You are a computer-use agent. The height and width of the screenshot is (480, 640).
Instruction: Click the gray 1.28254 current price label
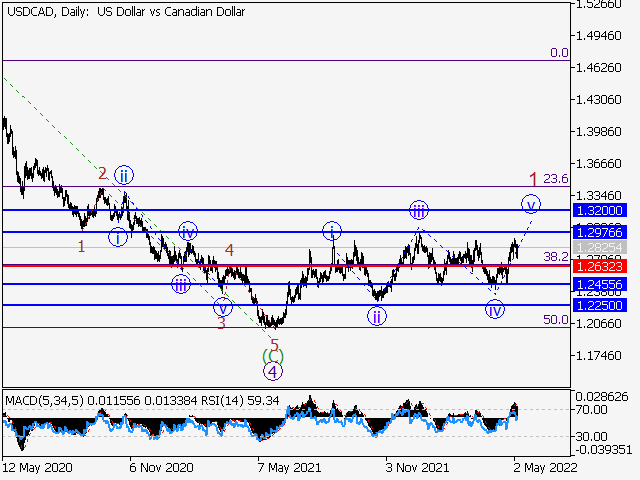[600, 247]
